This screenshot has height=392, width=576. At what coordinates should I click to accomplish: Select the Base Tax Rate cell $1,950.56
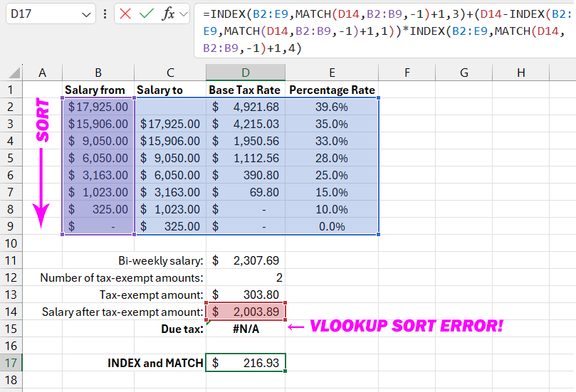(246, 141)
